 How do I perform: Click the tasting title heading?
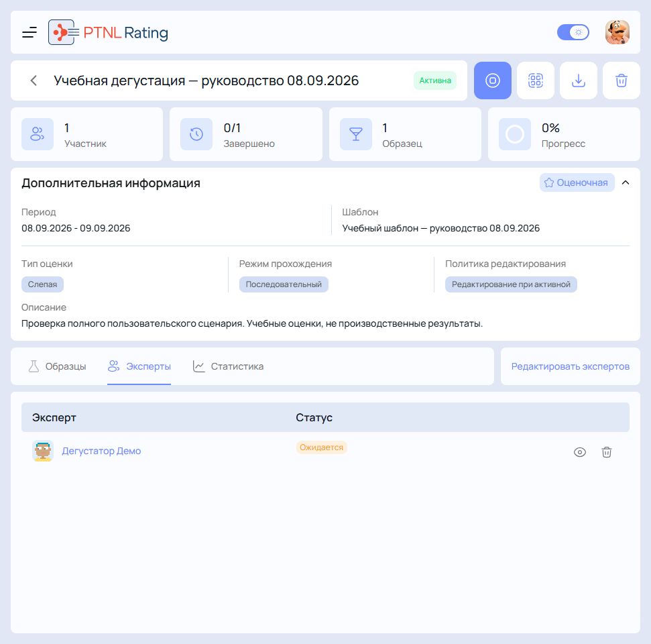point(206,80)
